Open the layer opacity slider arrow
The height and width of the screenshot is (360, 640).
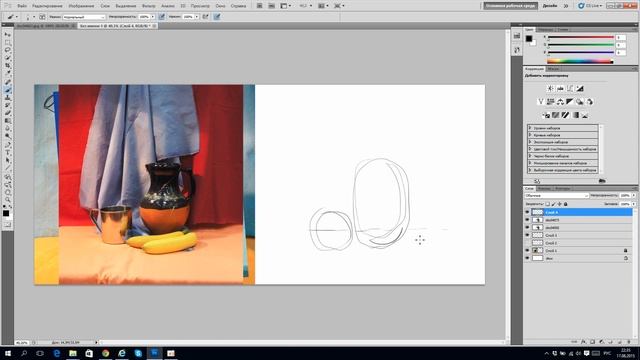pyautogui.click(x=633, y=196)
